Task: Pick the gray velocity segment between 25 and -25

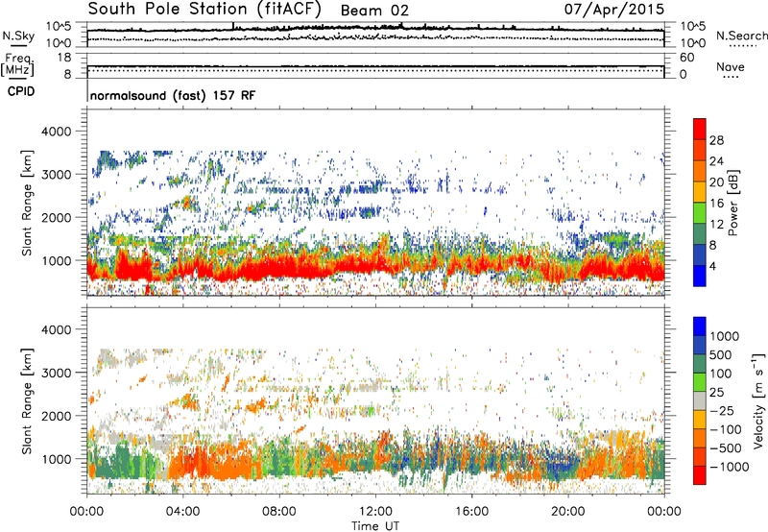Action: 700,401
